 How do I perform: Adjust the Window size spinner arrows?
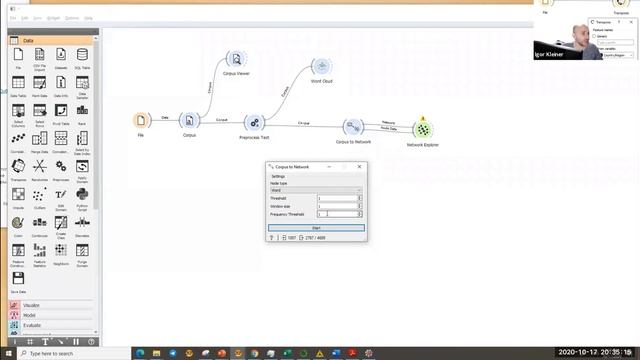[x=360, y=206]
